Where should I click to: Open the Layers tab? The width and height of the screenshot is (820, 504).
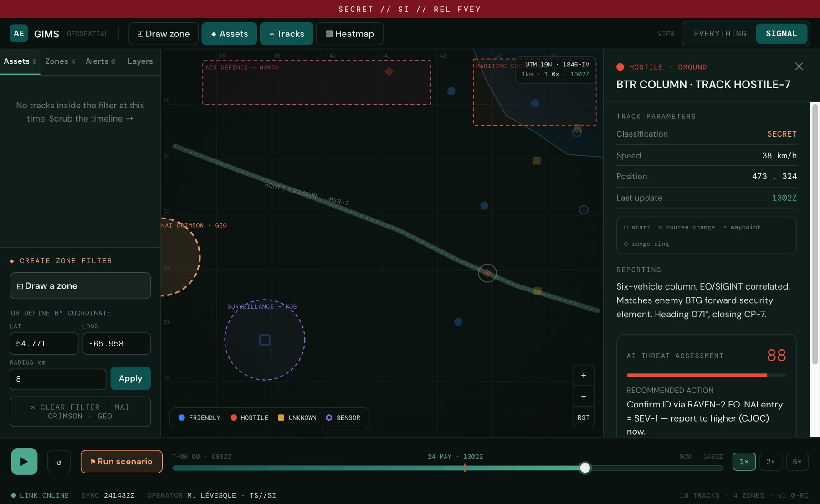tap(140, 61)
